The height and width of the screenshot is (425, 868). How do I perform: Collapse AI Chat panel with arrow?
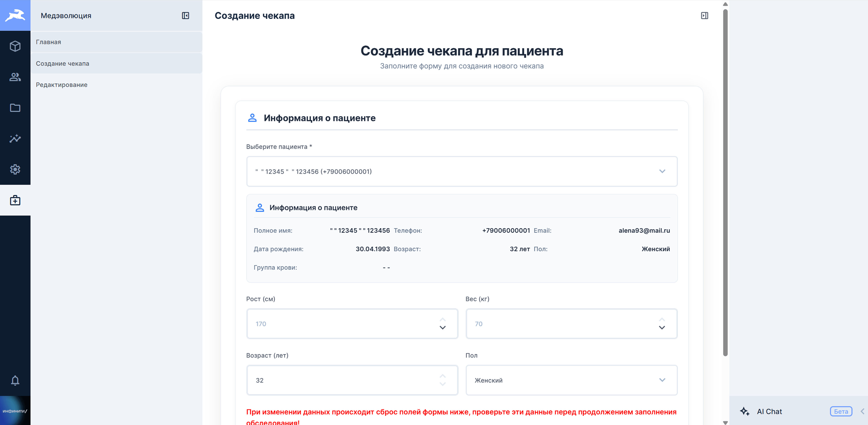[x=862, y=411]
